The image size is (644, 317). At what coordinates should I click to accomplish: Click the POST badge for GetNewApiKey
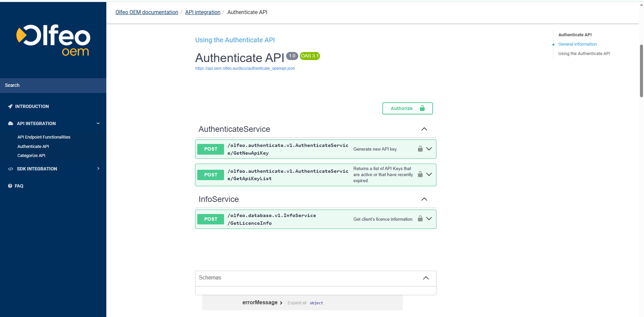coord(211,149)
